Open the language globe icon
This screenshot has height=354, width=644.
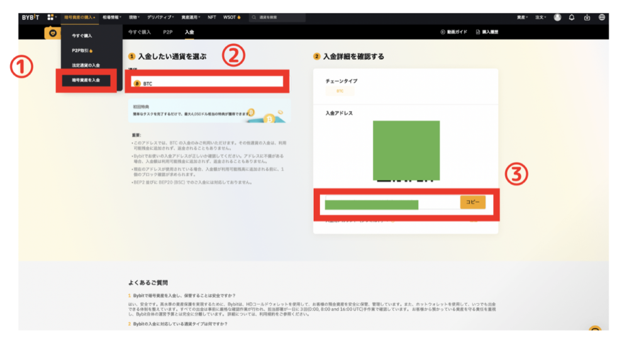point(602,18)
